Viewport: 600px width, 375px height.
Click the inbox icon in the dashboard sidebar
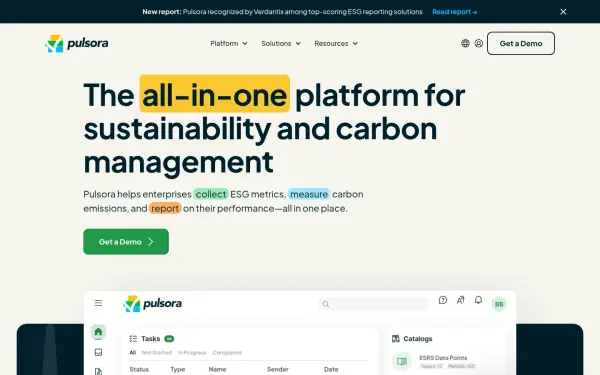tap(98, 352)
